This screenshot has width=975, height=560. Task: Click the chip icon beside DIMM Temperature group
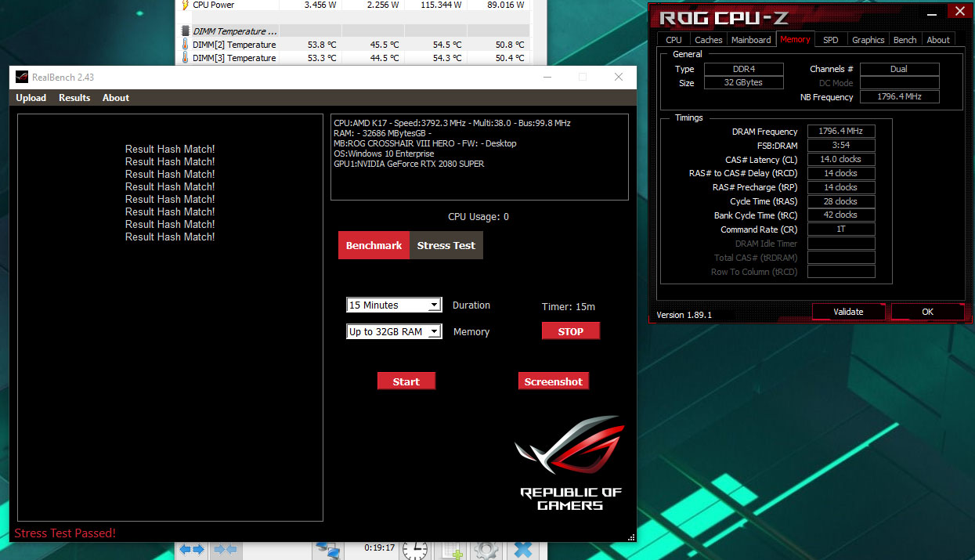(185, 31)
